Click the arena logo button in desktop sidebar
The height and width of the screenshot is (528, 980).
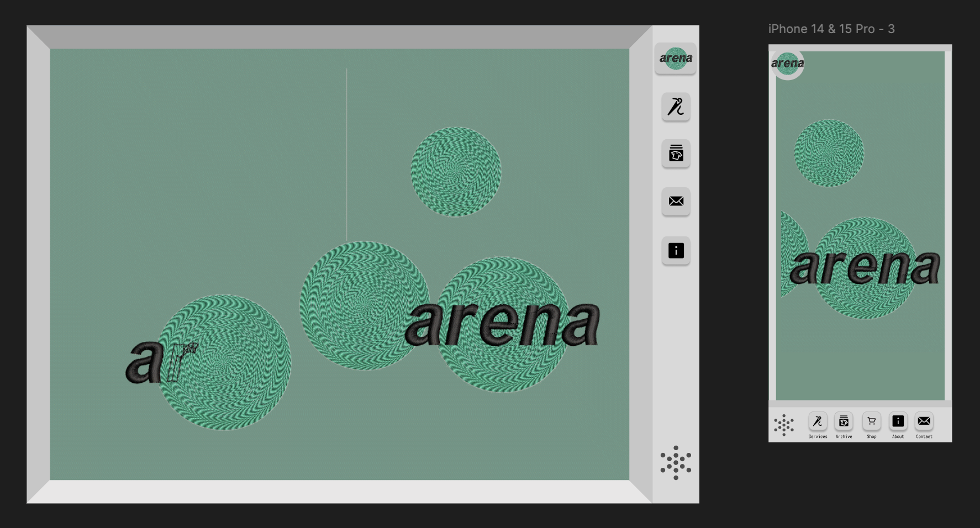[x=675, y=58]
